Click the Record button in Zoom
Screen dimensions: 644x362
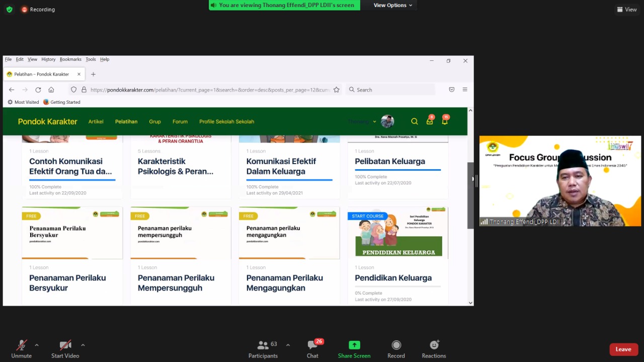coord(396,349)
